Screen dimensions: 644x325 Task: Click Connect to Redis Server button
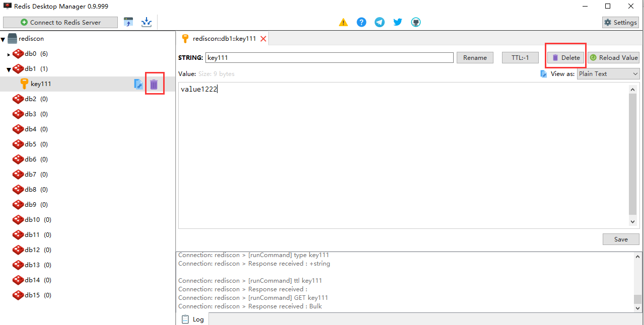[60, 22]
